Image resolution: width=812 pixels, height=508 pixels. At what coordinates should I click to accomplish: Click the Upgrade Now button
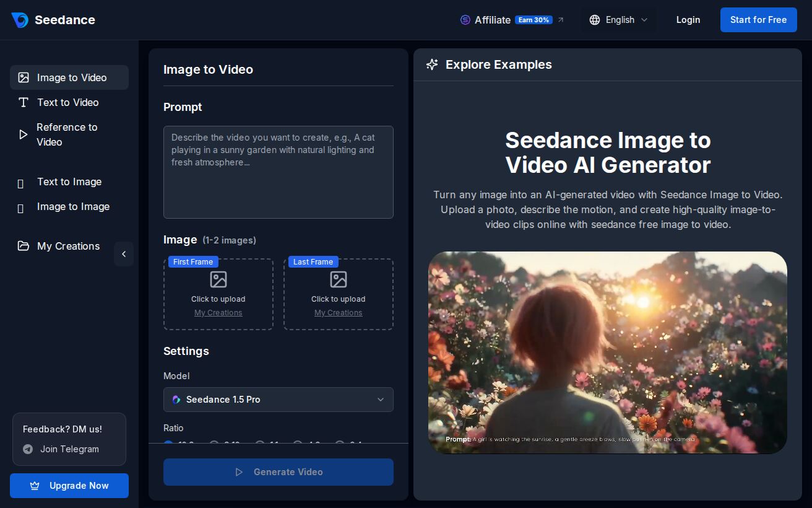pos(69,486)
